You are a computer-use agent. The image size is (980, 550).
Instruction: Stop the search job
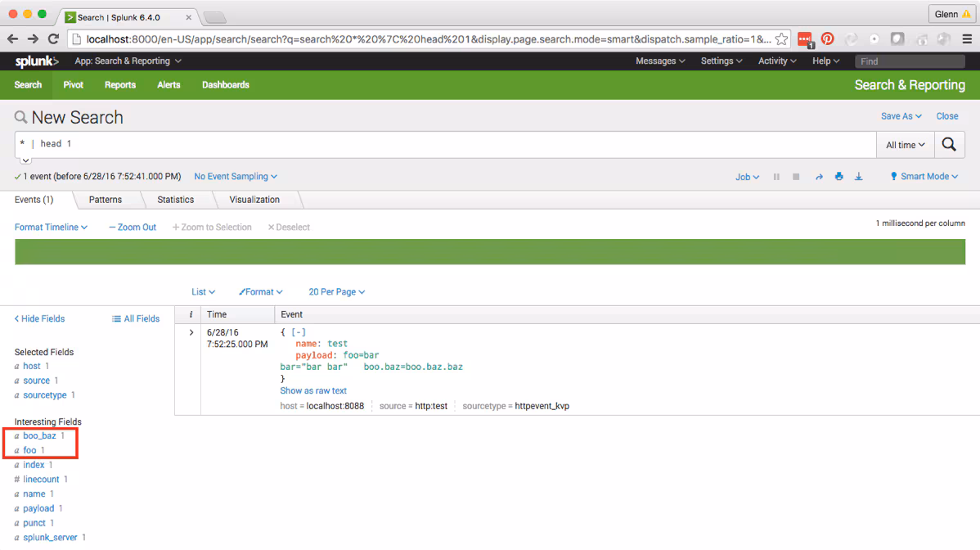[794, 176]
